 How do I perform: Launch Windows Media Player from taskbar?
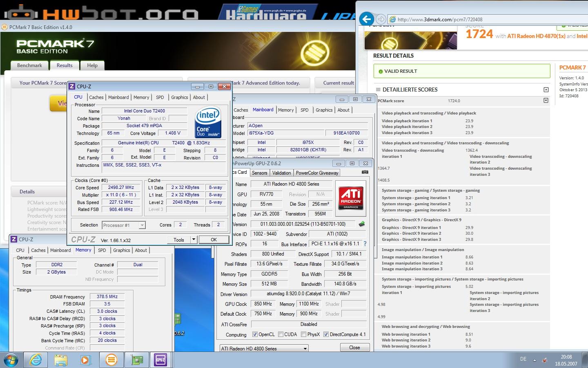85,360
